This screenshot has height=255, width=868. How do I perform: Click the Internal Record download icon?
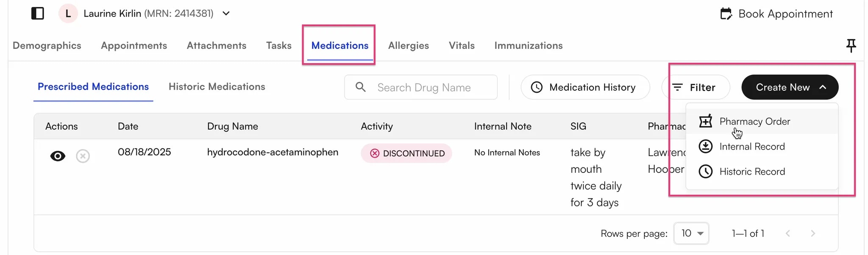pyautogui.click(x=706, y=146)
